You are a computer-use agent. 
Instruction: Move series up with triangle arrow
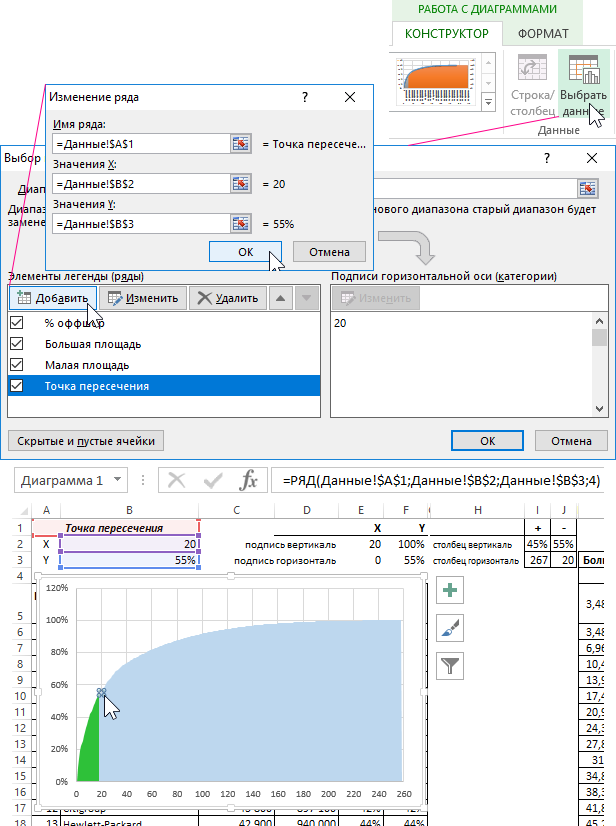(282, 297)
